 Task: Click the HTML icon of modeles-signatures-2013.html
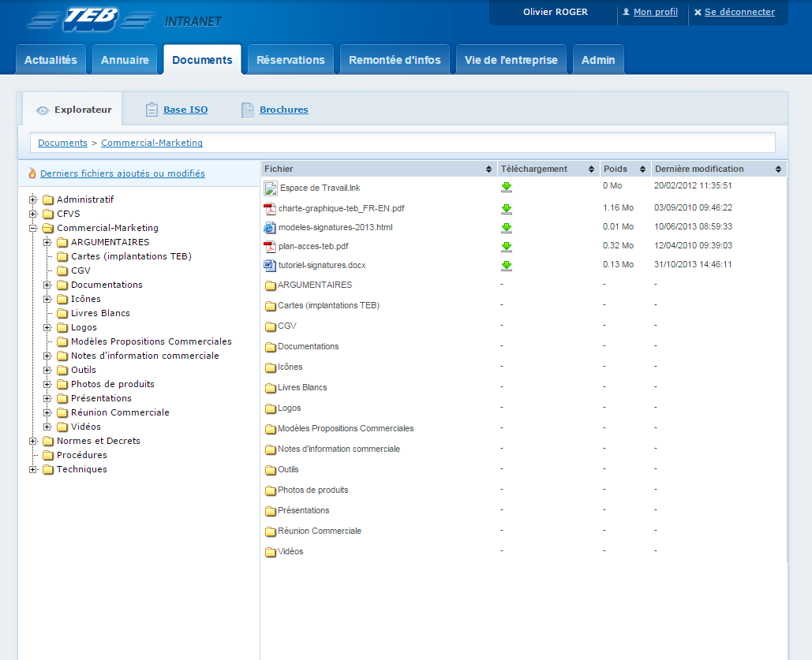(x=270, y=228)
